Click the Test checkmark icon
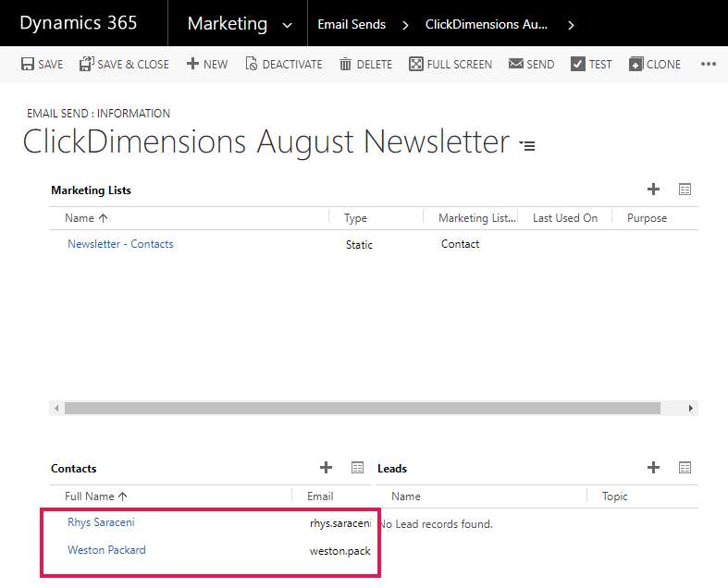The height and width of the screenshot is (588, 728). click(577, 64)
